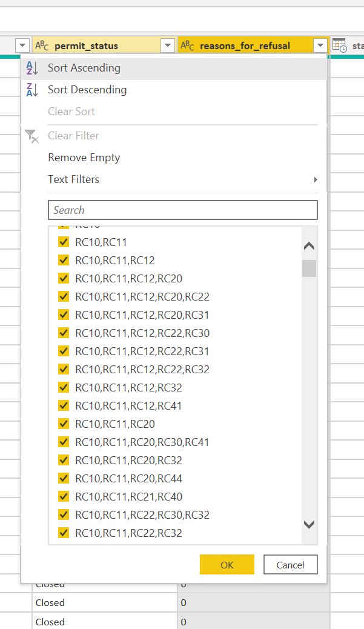The image size is (364, 629).
Task: Open the filter dropdown left of permit_status
Action: pos(22,45)
